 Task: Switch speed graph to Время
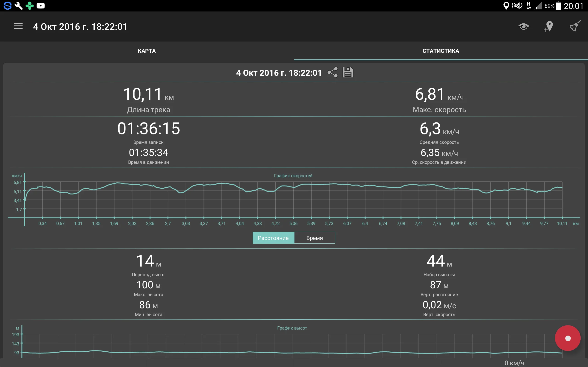[x=314, y=238]
